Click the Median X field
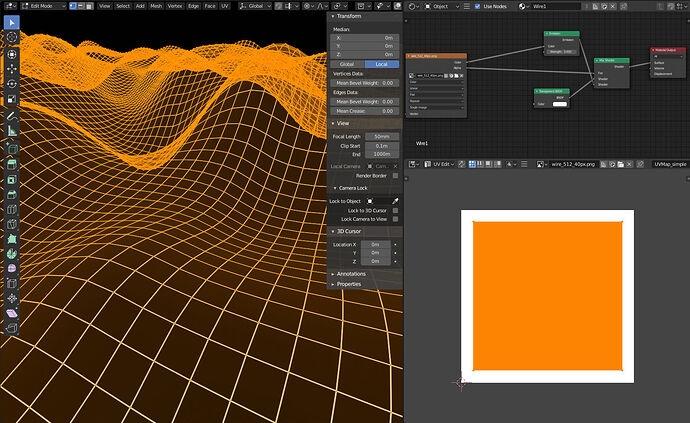 point(365,38)
